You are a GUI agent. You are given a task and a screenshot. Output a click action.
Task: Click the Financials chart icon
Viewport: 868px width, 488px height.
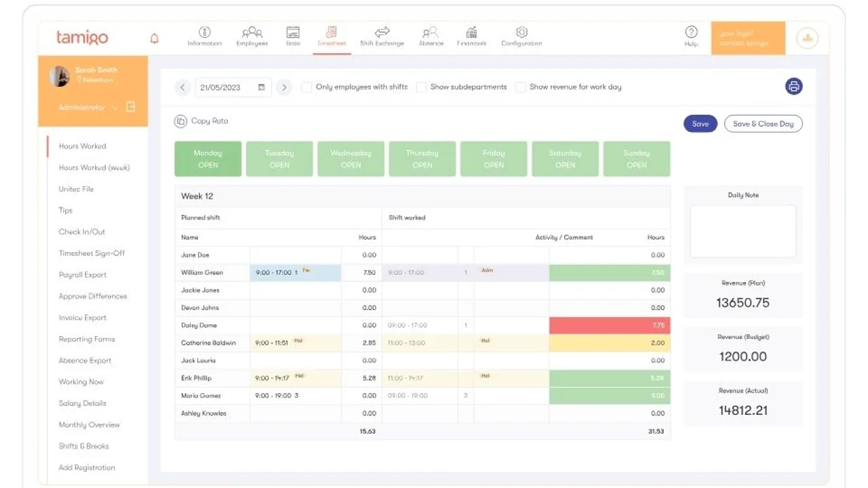pyautogui.click(x=471, y=32)
